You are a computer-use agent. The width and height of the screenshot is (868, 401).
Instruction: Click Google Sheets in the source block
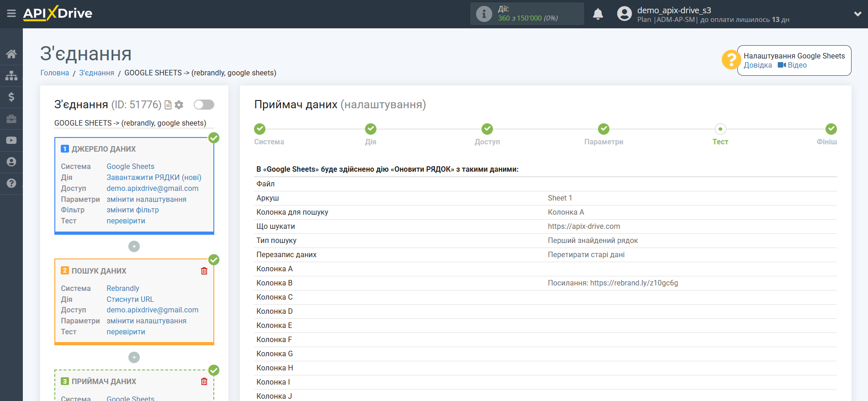pos(131,167)
